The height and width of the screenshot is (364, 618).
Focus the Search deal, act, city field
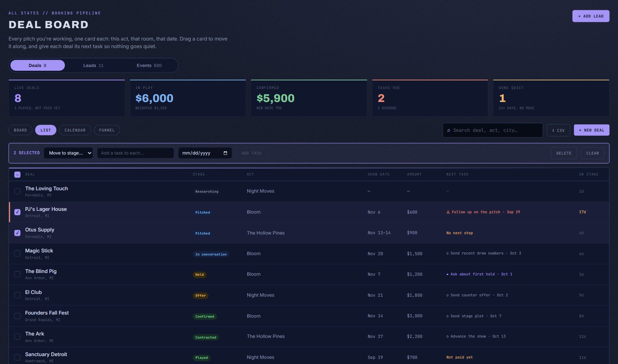coord(493,130)
